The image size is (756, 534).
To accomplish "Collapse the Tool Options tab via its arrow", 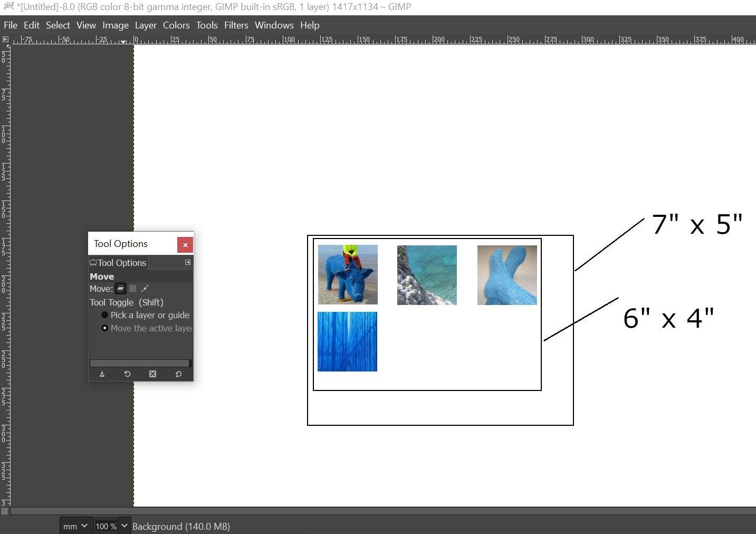I will [188, 262].
